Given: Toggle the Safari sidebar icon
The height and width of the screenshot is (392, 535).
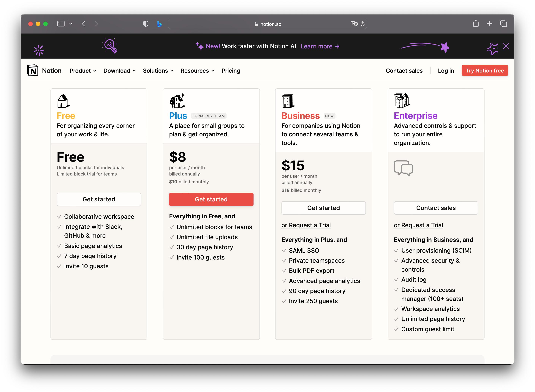Looking at the screenshot, I should [61, 24].
